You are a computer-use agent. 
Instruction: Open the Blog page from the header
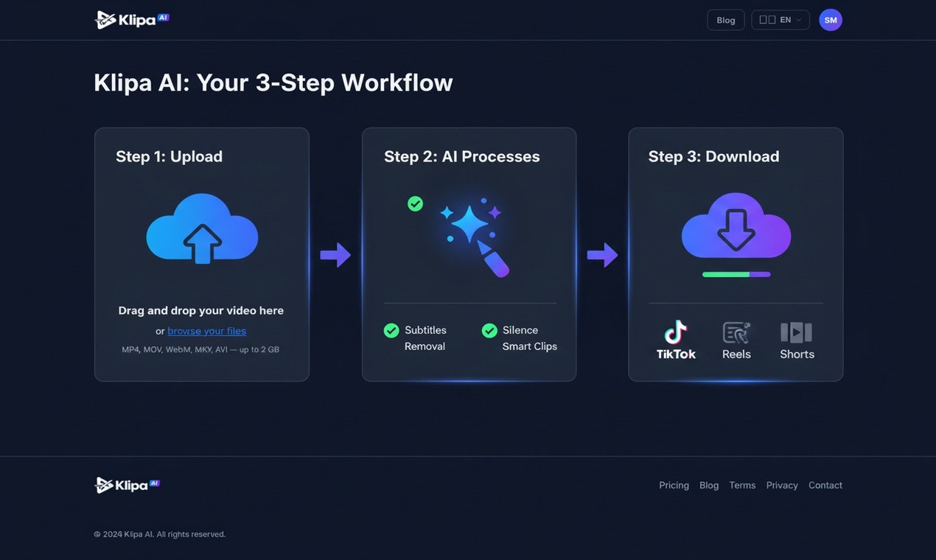725,20
